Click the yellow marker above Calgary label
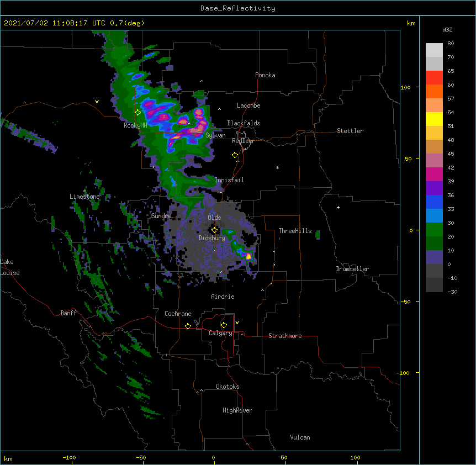This screenshot has width=476, height=465. click(224, 325)
